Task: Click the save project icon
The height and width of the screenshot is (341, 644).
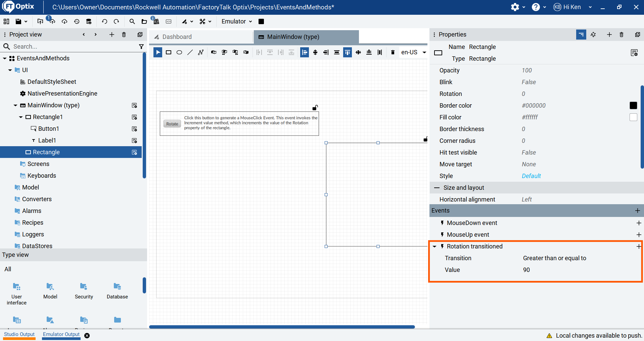Action: pos(18,21)
